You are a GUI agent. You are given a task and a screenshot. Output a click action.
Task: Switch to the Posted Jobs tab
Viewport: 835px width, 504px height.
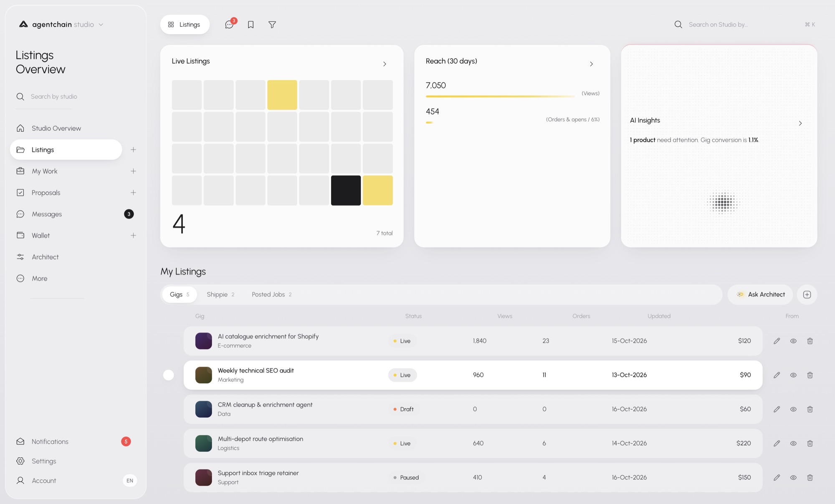271,295
